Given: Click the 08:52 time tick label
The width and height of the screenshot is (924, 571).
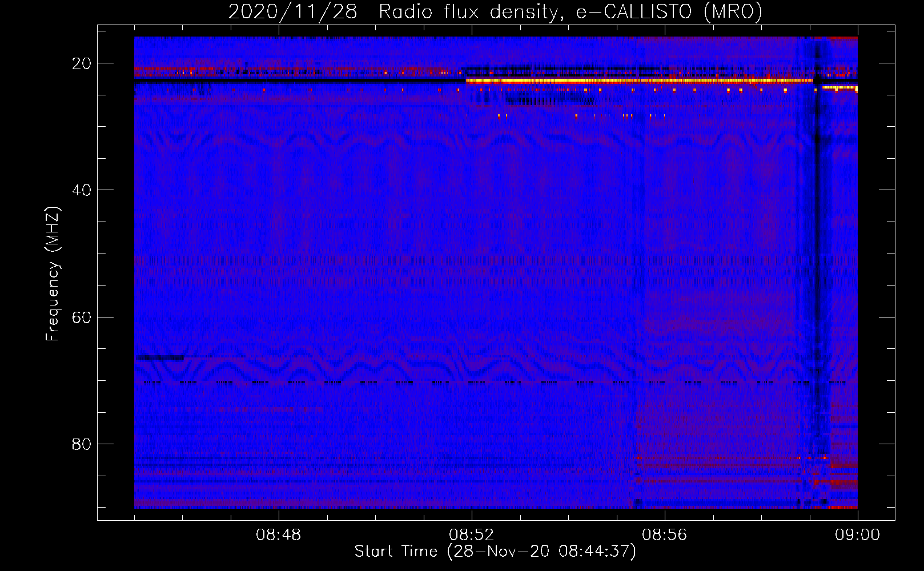Looking at the screenshot, I should point(472,535).
